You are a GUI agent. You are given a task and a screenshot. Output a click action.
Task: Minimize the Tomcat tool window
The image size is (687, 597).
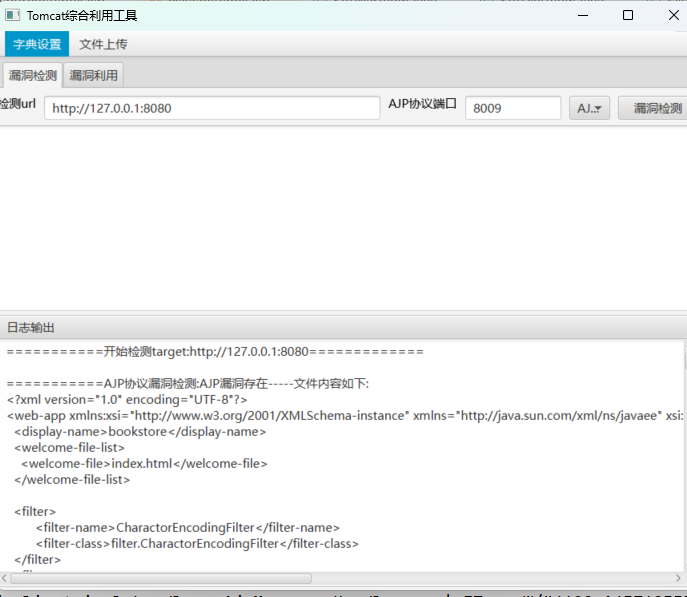point(583,15)
